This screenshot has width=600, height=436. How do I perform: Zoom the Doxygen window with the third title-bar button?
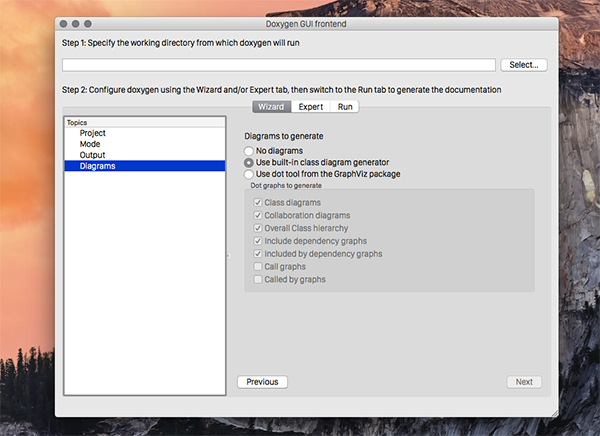coord(88,24)
